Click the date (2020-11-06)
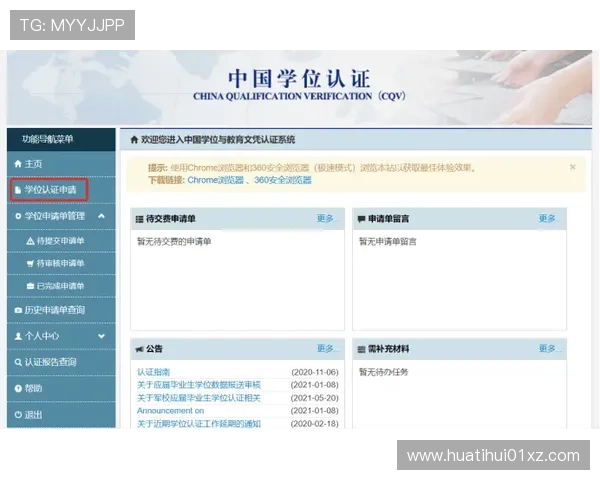Image resolution: width=600 pixels, height=480 pixels. pos(315,372)
